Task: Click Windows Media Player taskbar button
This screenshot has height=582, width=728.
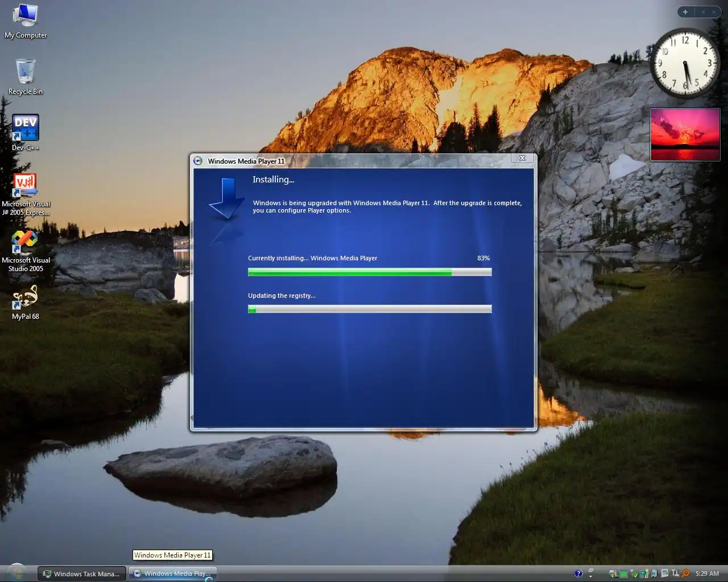Action: click(x=173, y=573)
